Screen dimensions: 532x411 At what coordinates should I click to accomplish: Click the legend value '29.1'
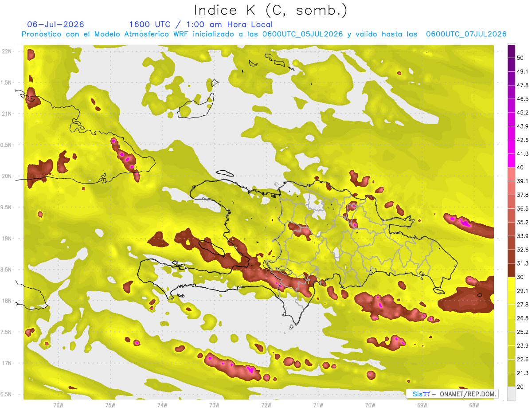pos(522,290)
